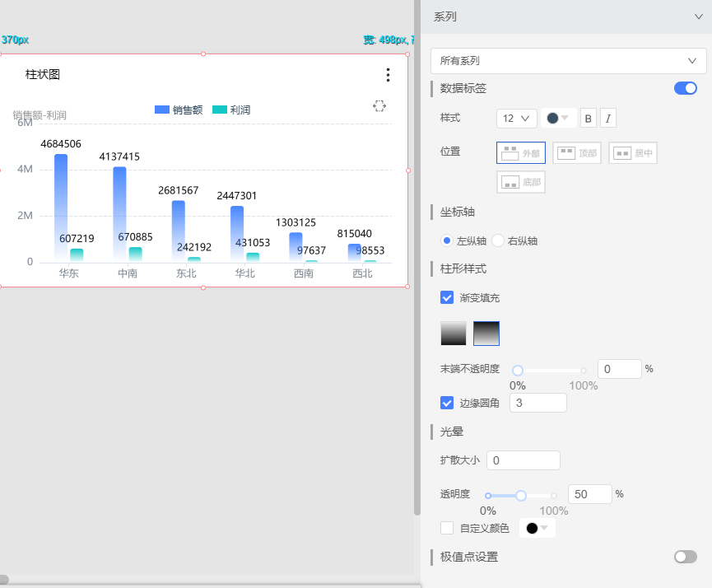Open the chart's three-dot more menu
This screenshot has width=712, height=588.
click(388, 76)
